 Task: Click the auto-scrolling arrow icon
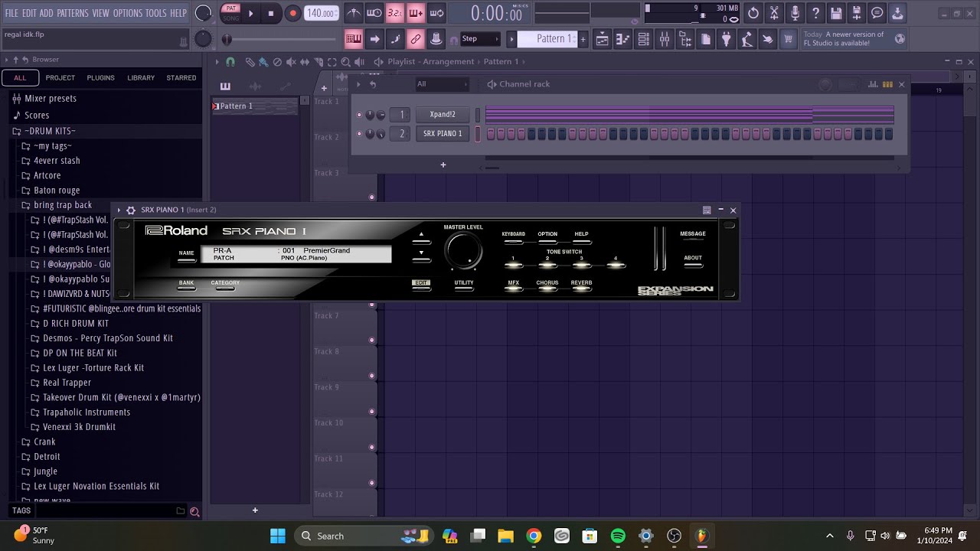[x=374, y=39]
